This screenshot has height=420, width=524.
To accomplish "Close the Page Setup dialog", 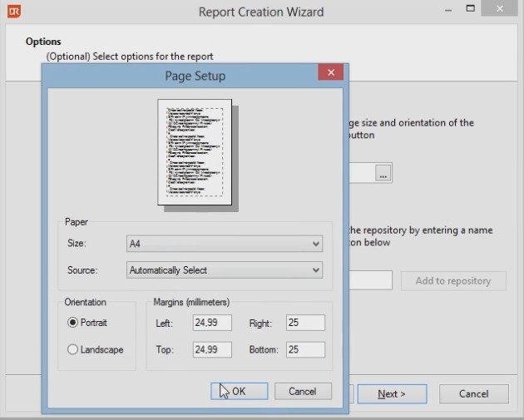I will pyautogui.click(x=331, y=72).
